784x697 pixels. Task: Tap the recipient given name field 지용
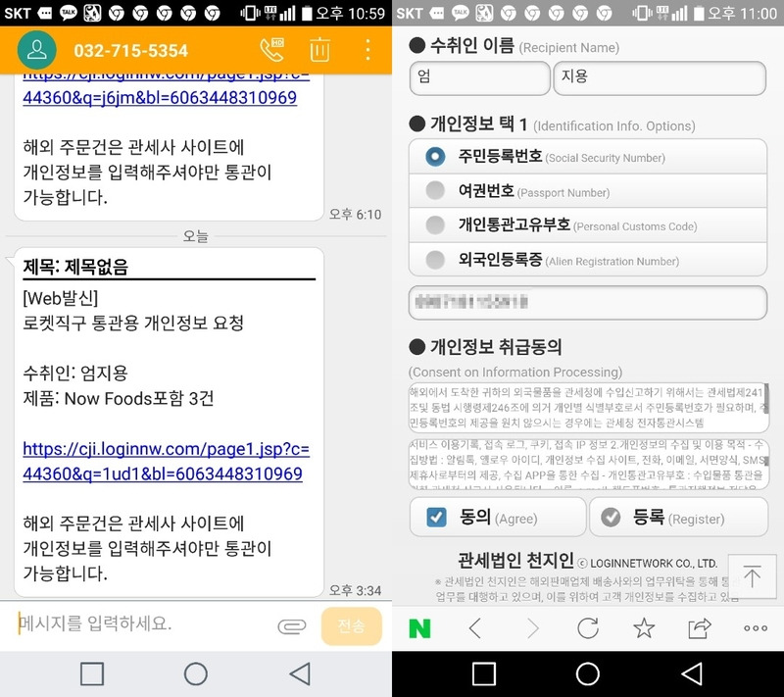point(660,78)
